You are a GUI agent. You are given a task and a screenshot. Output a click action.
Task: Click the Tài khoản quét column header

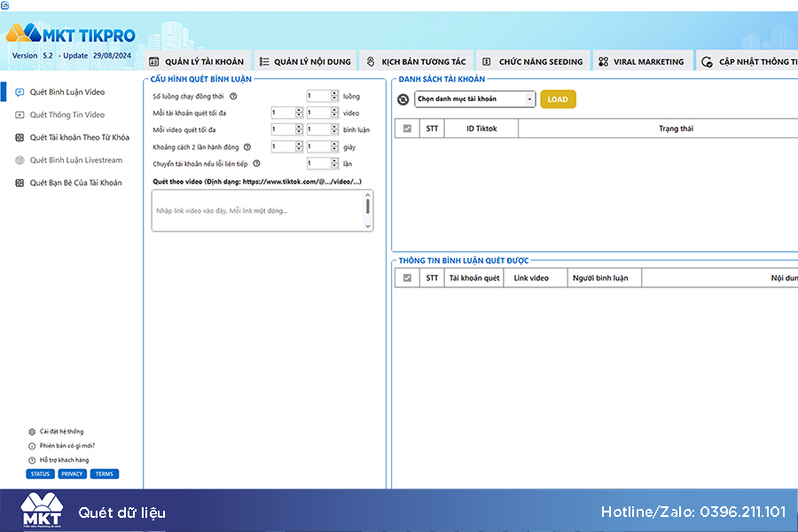point(474,278)
